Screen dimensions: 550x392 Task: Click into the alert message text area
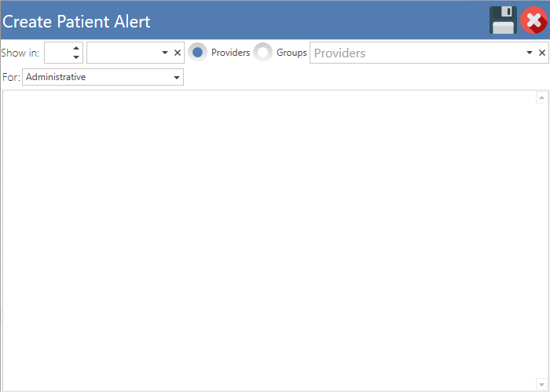[269, 240]
